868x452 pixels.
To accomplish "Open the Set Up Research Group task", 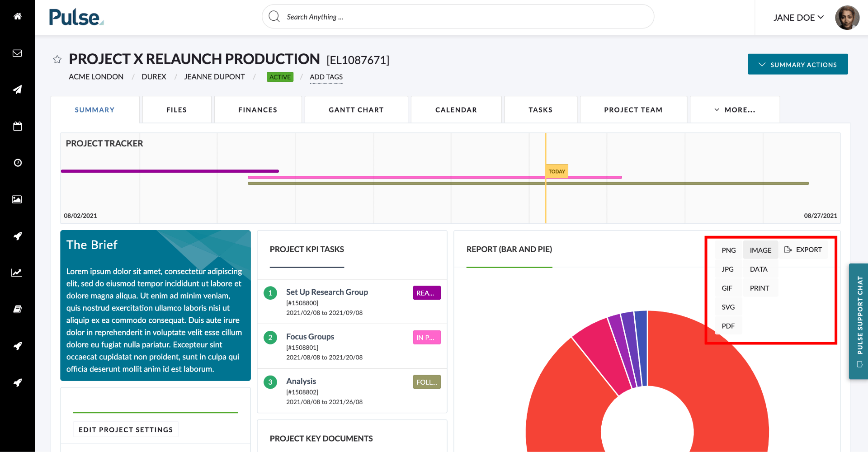I will [x=327, y=292].
